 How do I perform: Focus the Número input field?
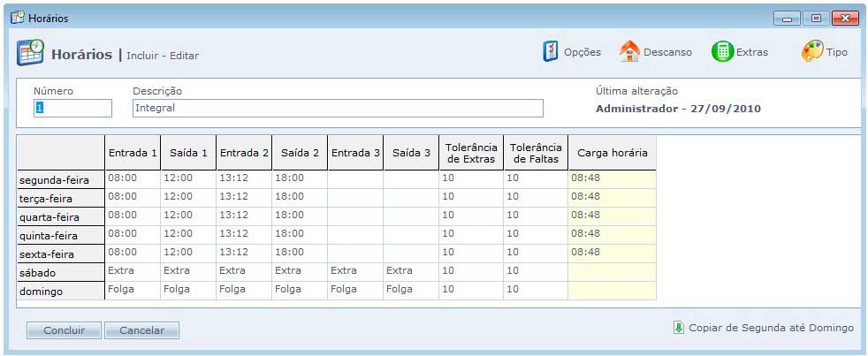click(72, 108)
